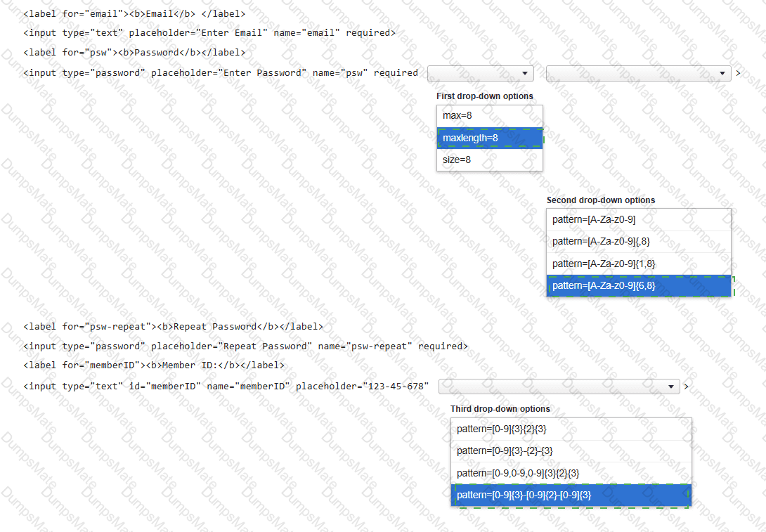
Task: Open the memberID pattern drop-down
Action: (x=559, y=387)
